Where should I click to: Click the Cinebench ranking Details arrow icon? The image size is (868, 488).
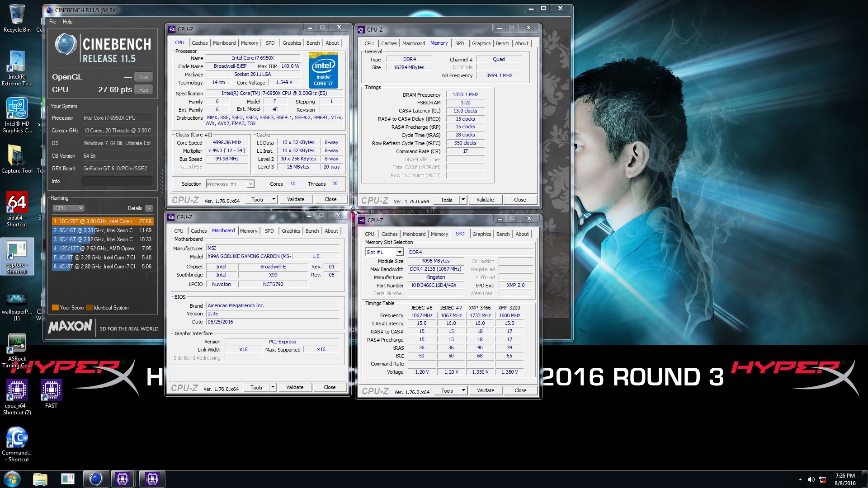click(x=149, y=208)
